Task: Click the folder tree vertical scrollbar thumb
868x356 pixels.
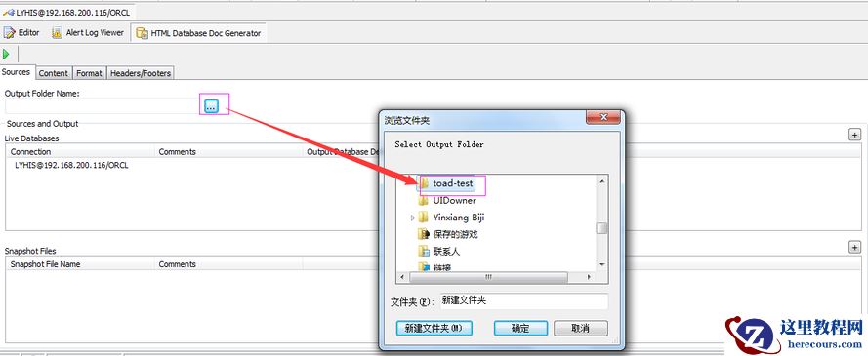Action: point(601,228)
